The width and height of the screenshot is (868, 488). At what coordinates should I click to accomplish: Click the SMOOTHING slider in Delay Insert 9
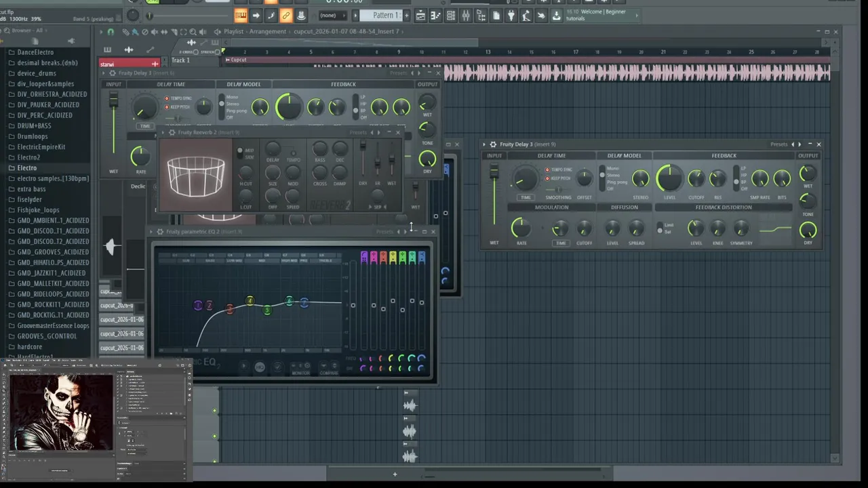(558, 190)
